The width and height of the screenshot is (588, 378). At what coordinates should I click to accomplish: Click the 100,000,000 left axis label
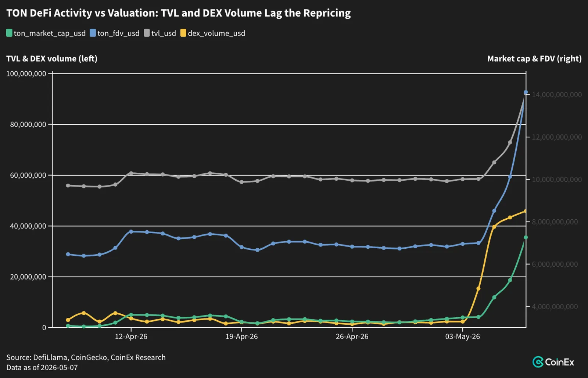(x=26, y=74)
